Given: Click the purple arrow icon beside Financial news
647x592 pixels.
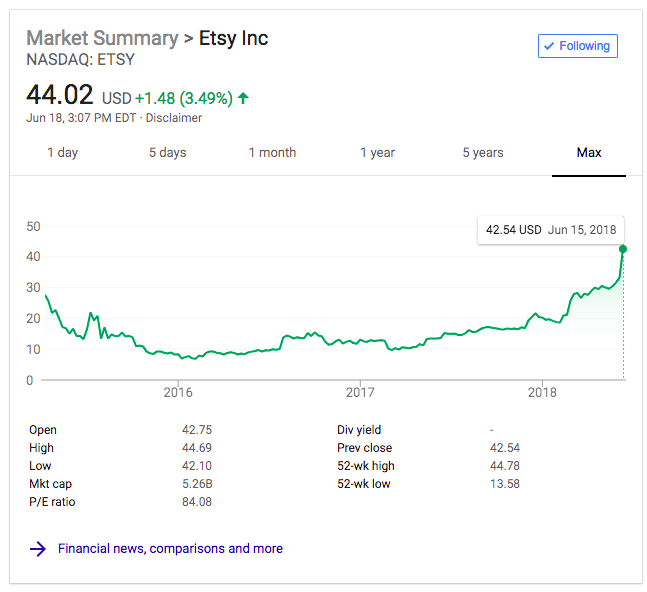Looking at the screenshot, I should [x=38, y=549].
